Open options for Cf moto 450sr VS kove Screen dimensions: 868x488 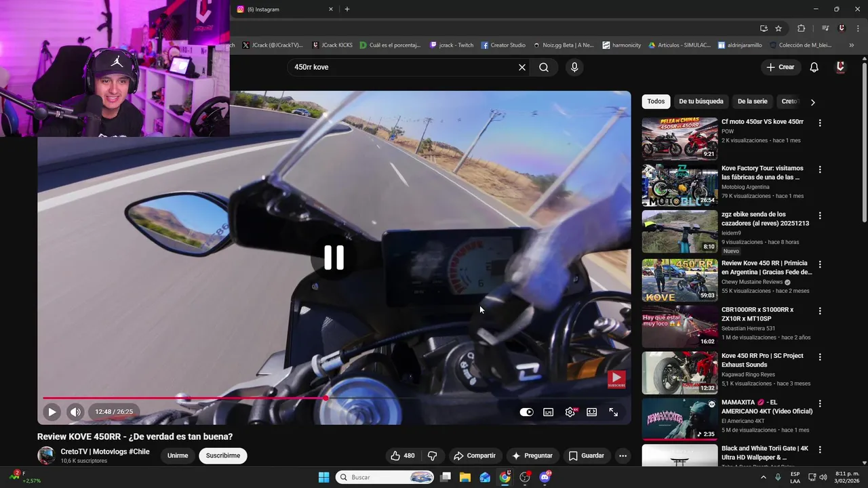tap(820, 123)
